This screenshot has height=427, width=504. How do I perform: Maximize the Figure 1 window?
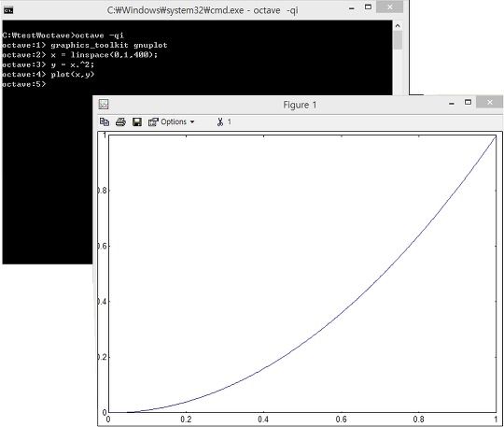(x=468, y=103)
